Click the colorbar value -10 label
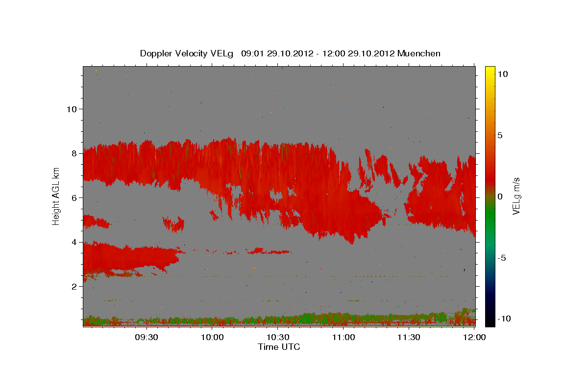588x392 pixels. point(503,318)
